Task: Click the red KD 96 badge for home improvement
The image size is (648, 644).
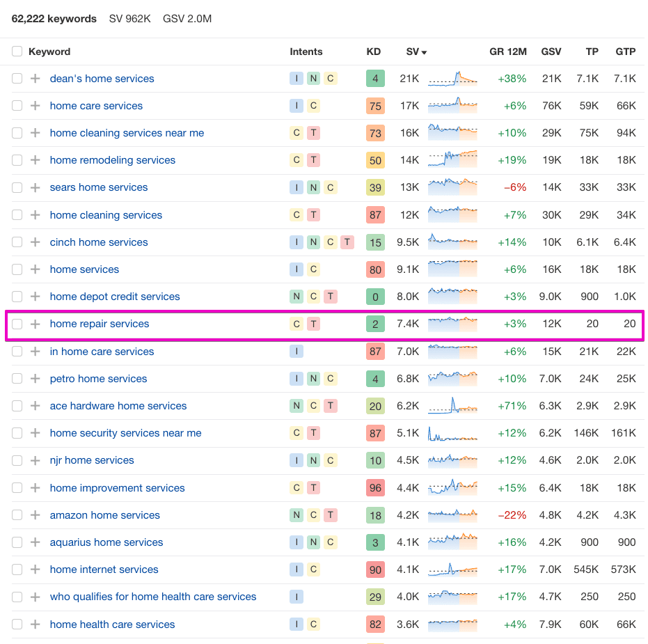Action: click(375, 488)
